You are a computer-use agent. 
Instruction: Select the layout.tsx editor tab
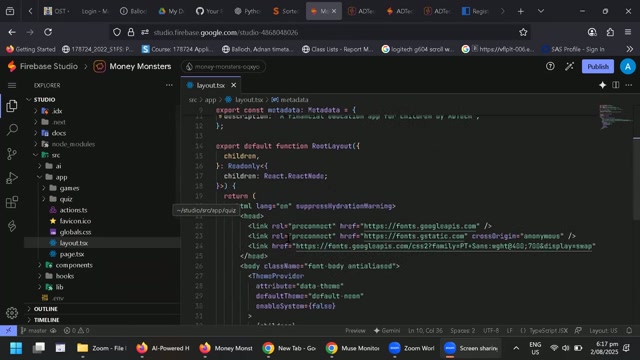(211, 85)
